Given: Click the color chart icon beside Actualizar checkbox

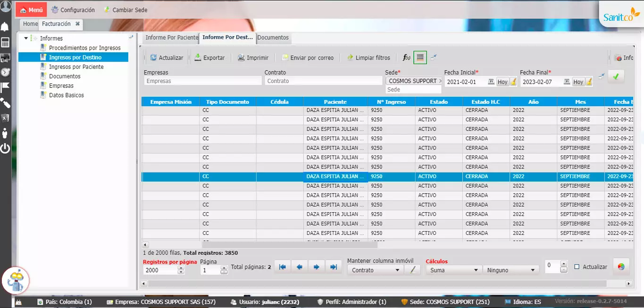Looking at the screenshot, I should coord(621,266).
